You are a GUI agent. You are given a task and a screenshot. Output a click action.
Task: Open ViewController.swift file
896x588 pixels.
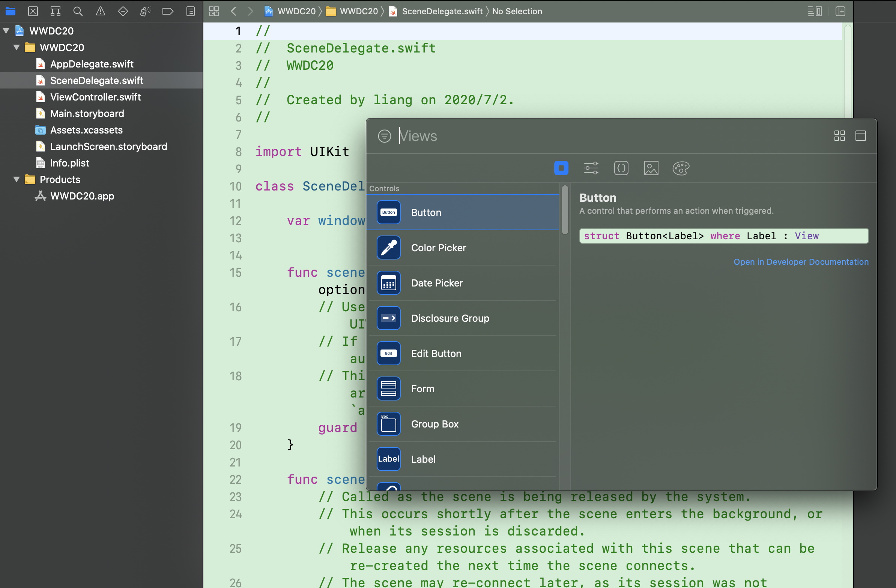click(x=95, y=97)
